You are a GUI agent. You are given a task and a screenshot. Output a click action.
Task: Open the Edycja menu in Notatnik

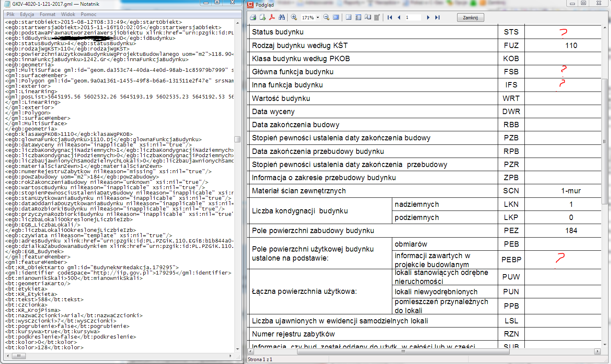[27, 14]
